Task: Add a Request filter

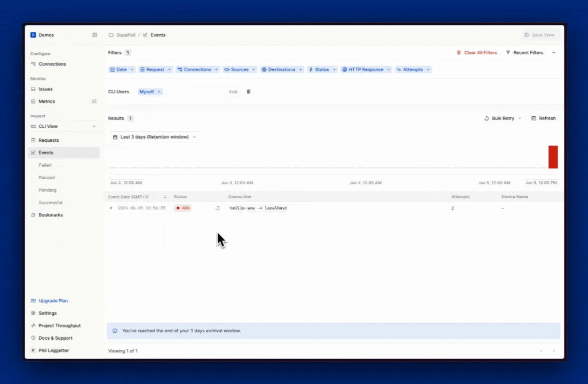Action: pos(155,70)
